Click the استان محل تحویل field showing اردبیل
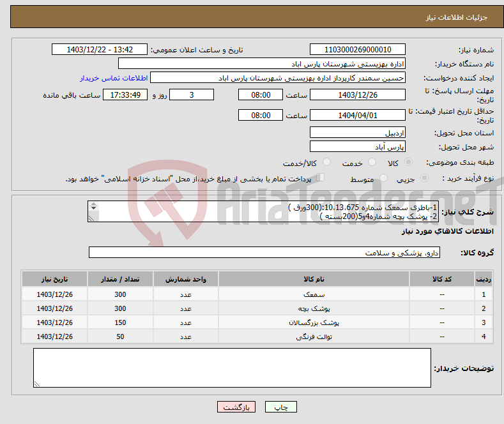This screenshot has height=424, width=504. tap(357, 133)
